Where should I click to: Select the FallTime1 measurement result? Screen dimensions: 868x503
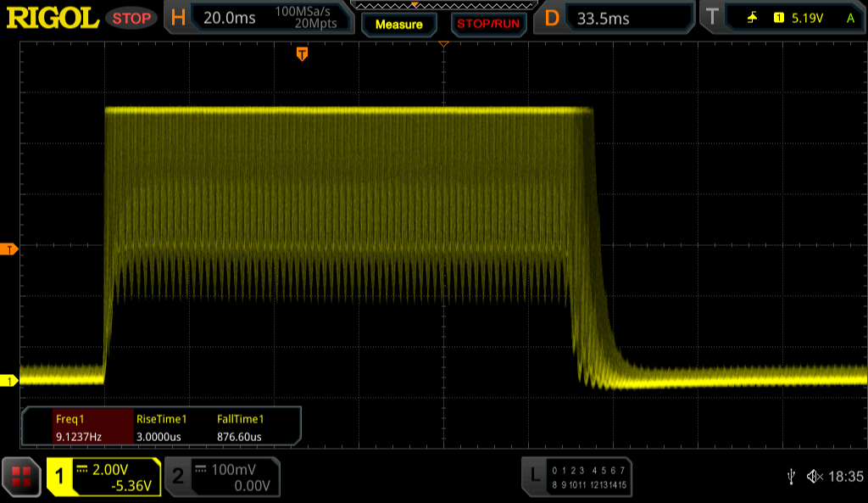coord(240,428)
